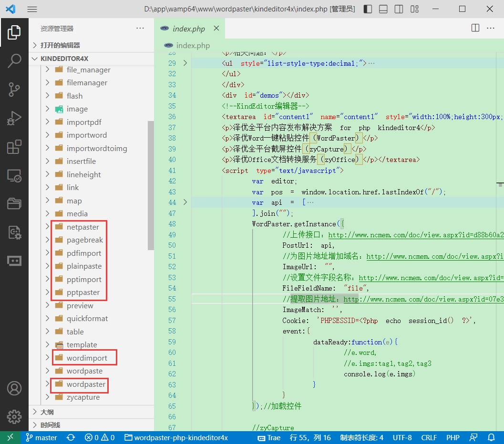504x444 pixels.
Task: Expand the 大纲 outline section
Action: click(47, 412)
